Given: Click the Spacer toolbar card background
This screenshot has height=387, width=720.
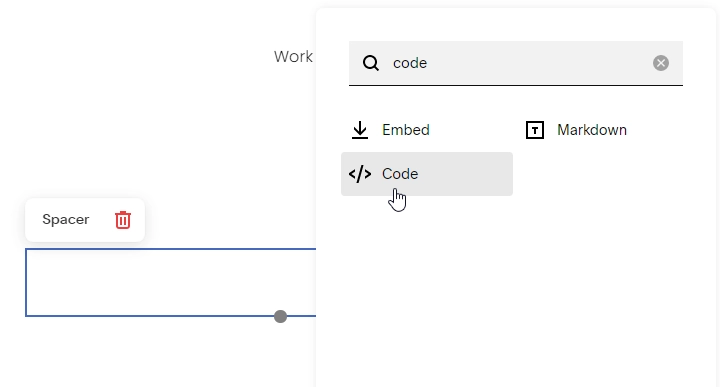Looking at the screenshot, I should [x=85, y=220].
